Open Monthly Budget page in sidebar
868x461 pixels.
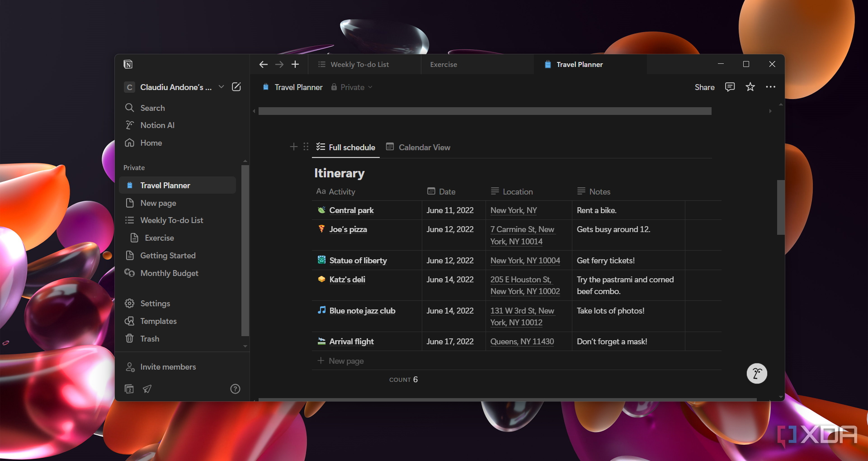(169, 273)
